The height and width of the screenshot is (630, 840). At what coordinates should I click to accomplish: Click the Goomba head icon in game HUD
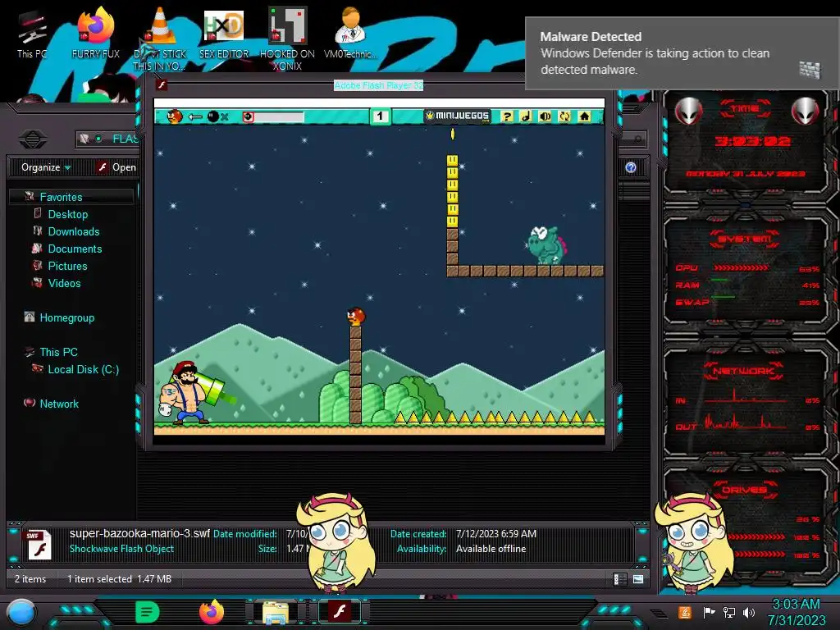click(x=174, y=116)
